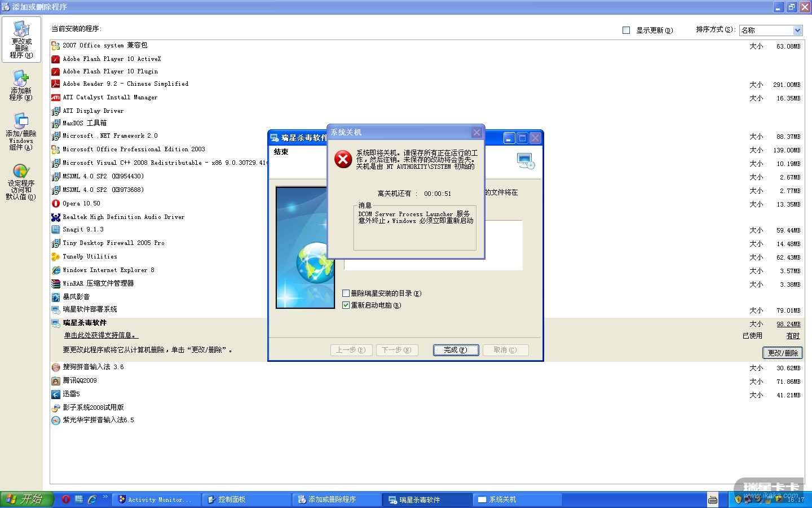Screen dimensions: 812x508
Task: Select the 暴风影音 program icon
Action: tap(56, 297)
